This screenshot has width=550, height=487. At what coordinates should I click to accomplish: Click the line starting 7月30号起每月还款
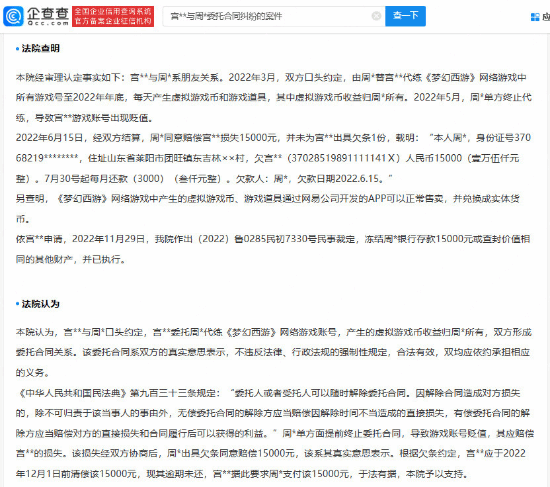pos(204,179)
